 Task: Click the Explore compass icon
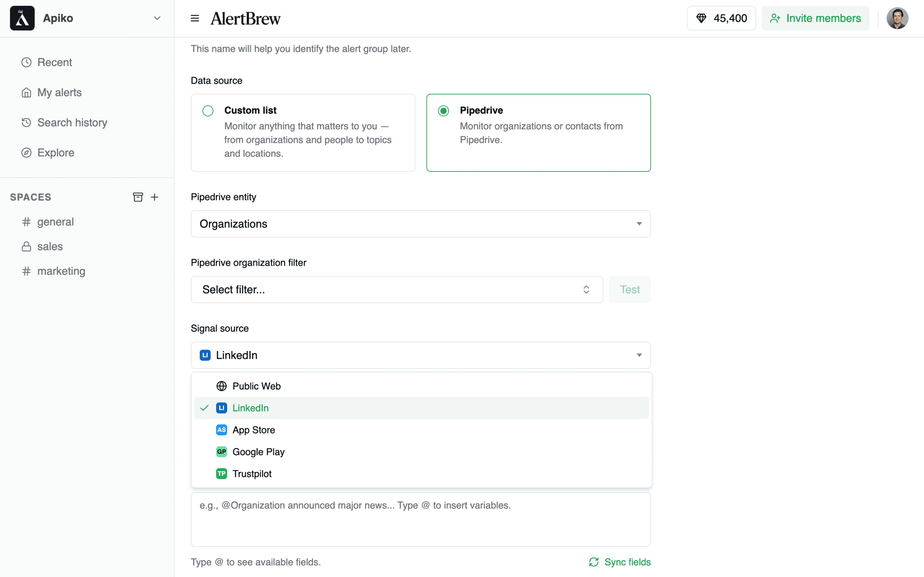click(26, 152)
